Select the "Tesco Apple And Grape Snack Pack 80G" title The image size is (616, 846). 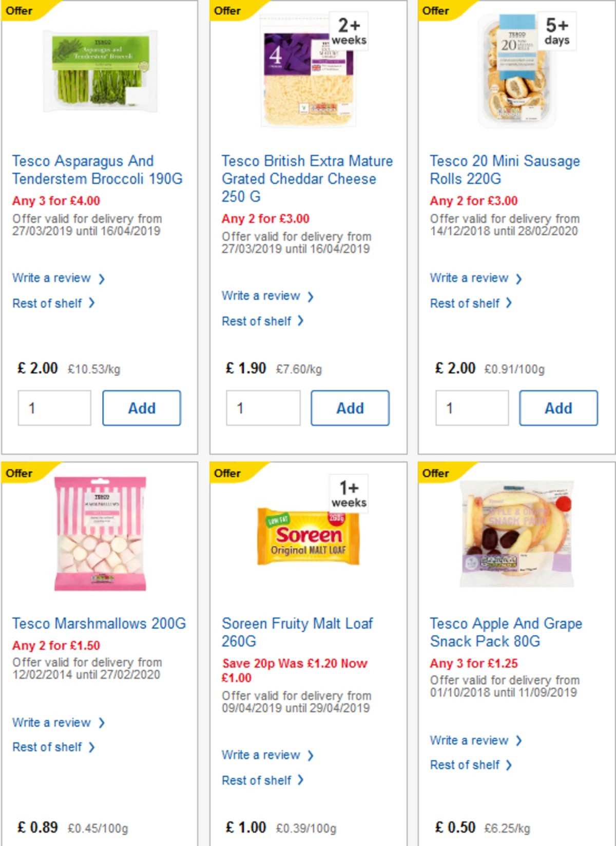(507, 632)
